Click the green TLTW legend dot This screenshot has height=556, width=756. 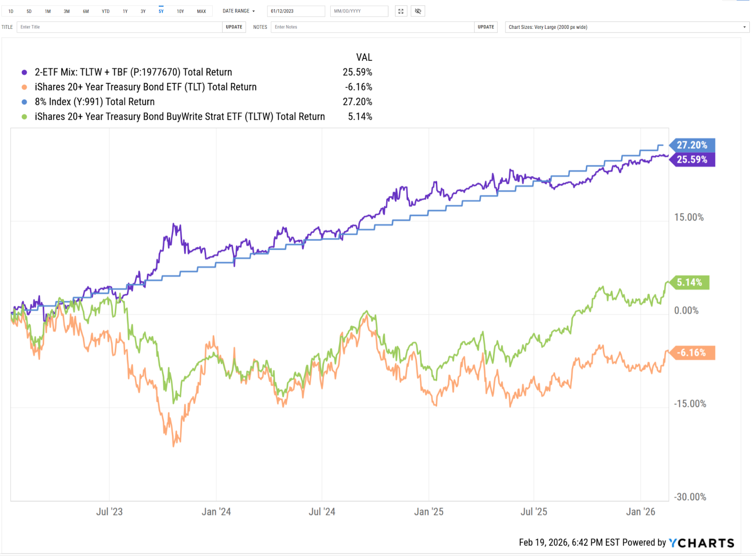click(25, 117)
